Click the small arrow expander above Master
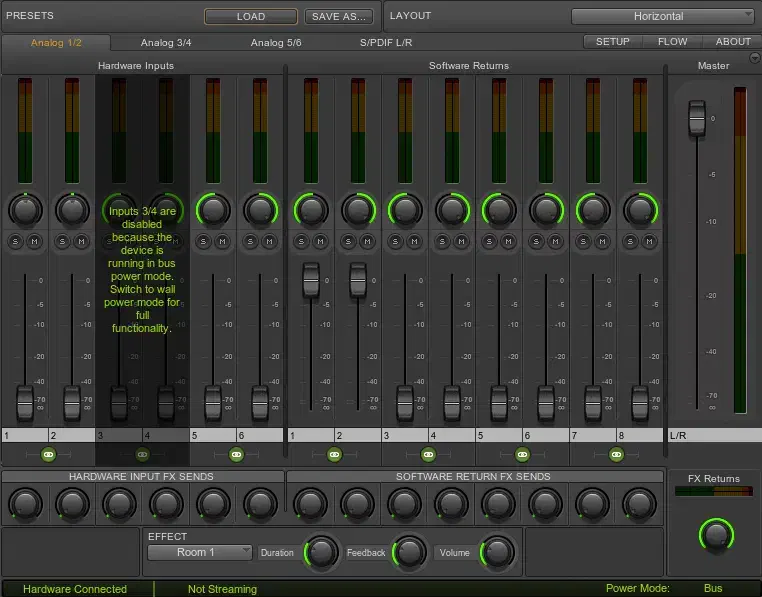The width and height of the screenshot is (762, 597). tap(753, 57)
